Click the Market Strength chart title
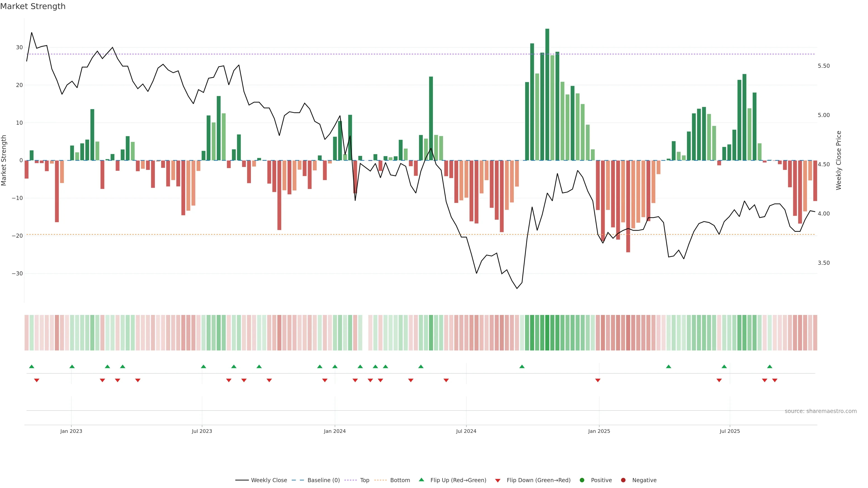Viewport: 868px width, 488px height. pos(33,6)
